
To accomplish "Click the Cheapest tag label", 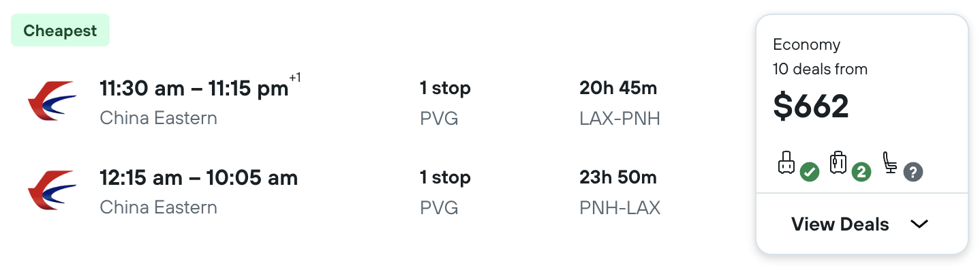I will pyautogui.click(x=60, y=31).
